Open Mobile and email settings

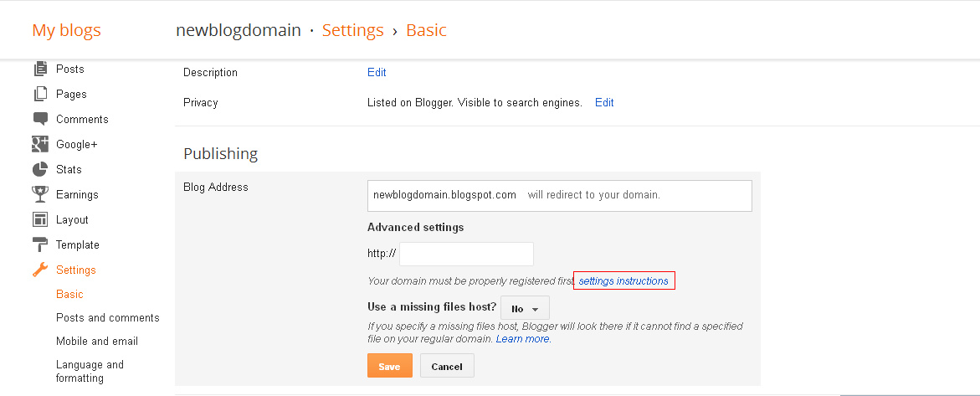[97, 341]
